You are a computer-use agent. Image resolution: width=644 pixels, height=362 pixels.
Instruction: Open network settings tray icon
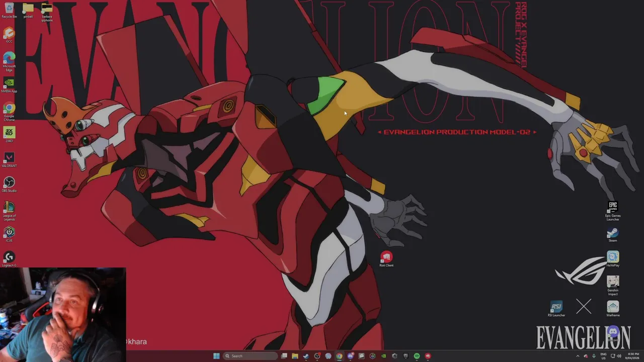point(613,356)
